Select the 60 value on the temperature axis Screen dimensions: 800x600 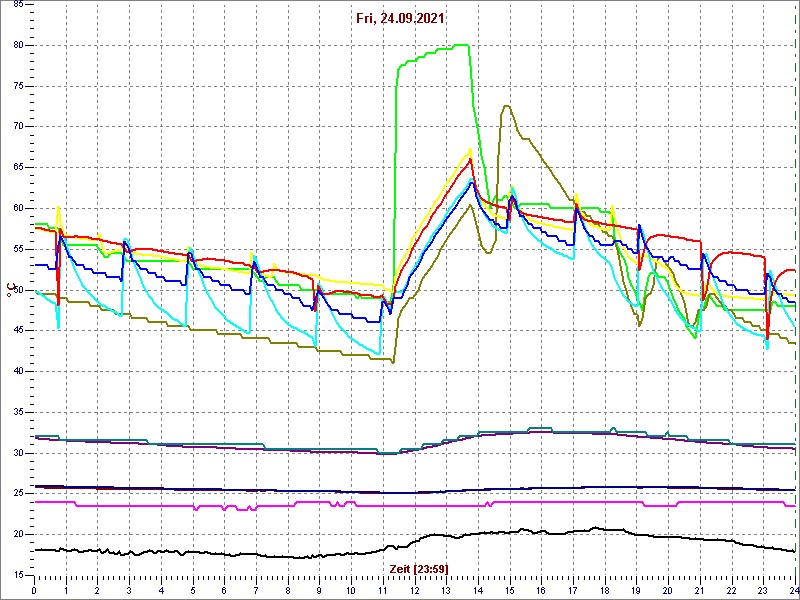pos(17,209)
